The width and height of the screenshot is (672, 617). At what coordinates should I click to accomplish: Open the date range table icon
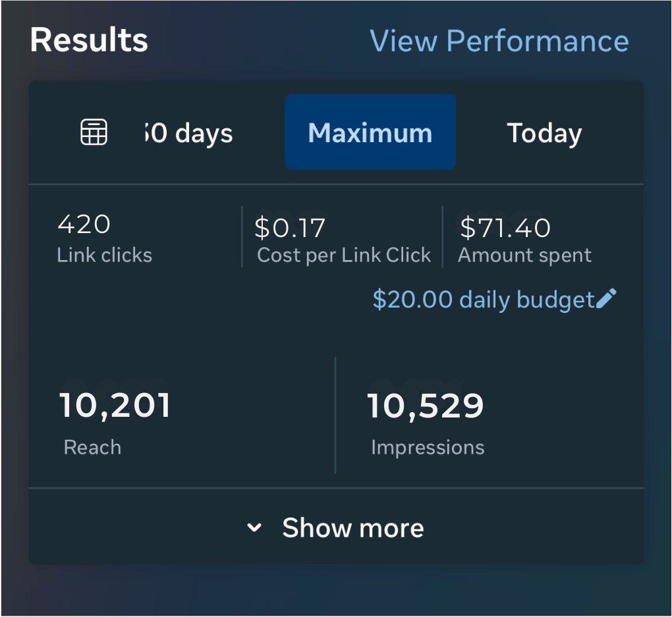point(94,133)
